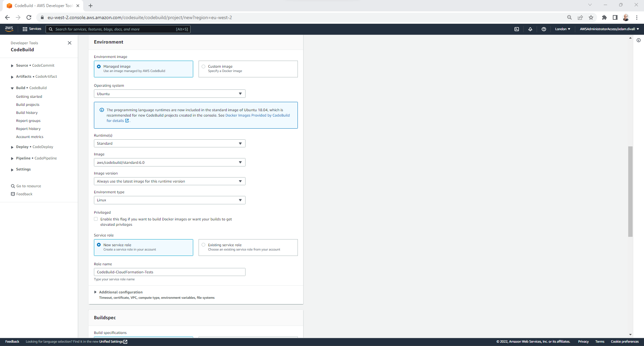Close the CodeBuild browser tab
Screen dimensions: 644x346
coord(78,6)
